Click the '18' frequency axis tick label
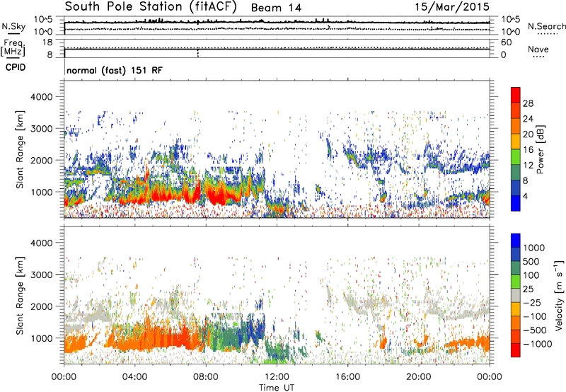 pos(47,42)
